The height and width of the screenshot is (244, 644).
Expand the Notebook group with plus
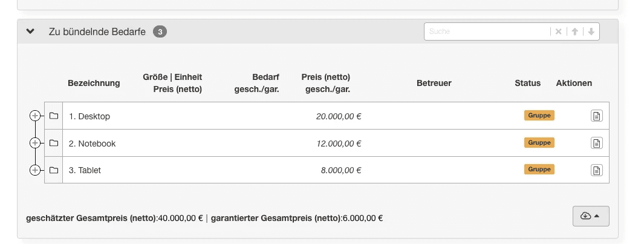tap(35, 143)
